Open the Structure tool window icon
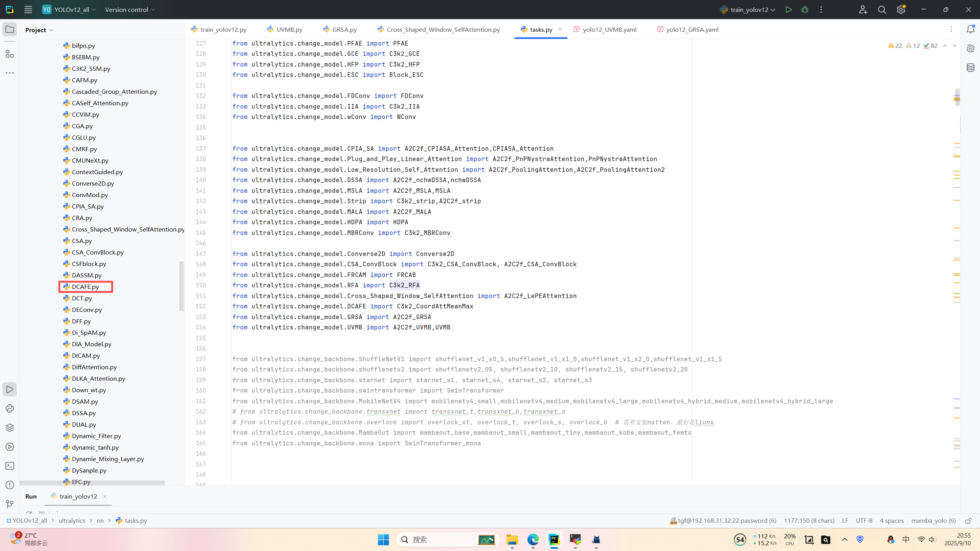 pos(10,54)
